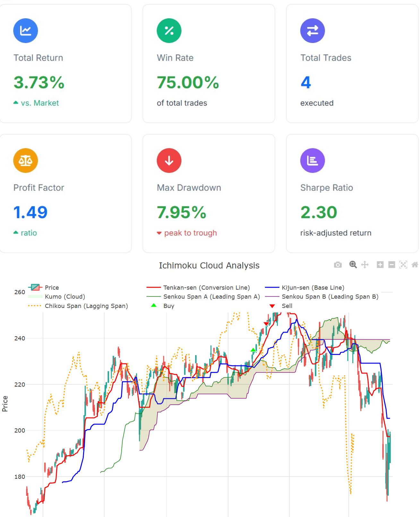The height and width of the screenshot is (517, 420).
Task: Hide Kijun-sen (Base Line) trace
Action: [313, 287]
